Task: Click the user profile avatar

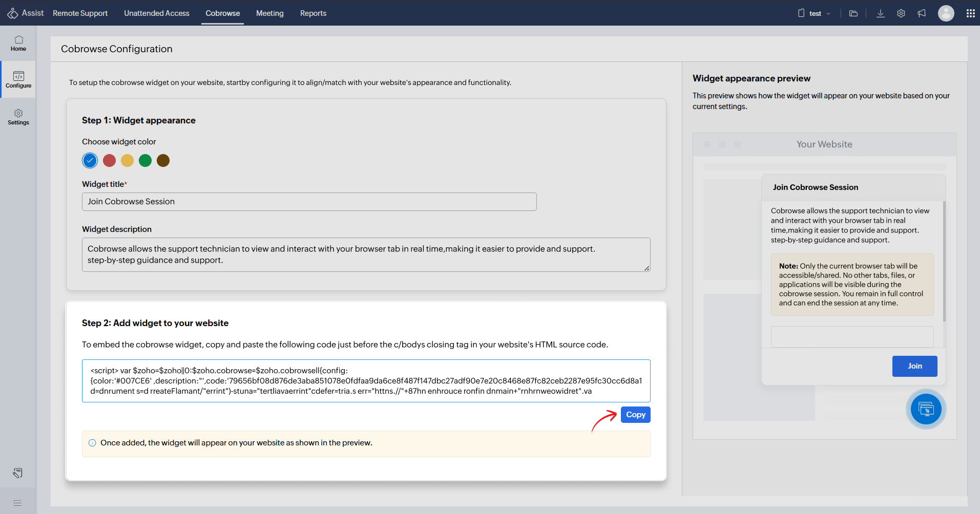Action: tap(946, 13)
